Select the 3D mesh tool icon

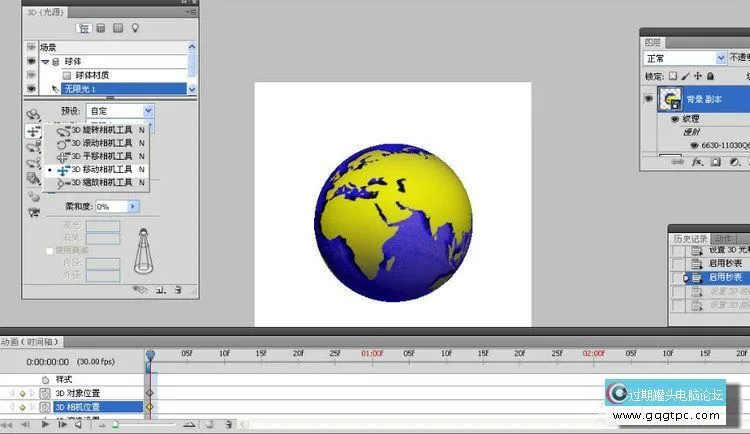click(x=33, y=147)
